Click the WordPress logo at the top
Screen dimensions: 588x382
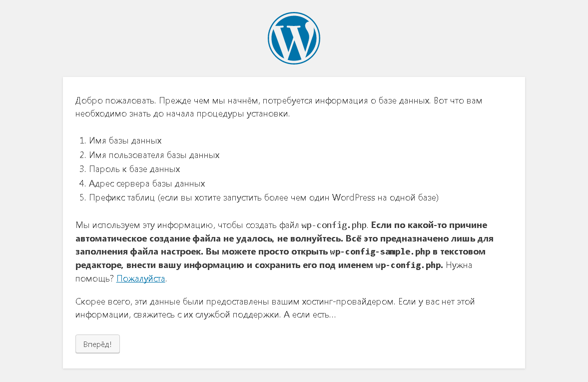coord(294,38)
